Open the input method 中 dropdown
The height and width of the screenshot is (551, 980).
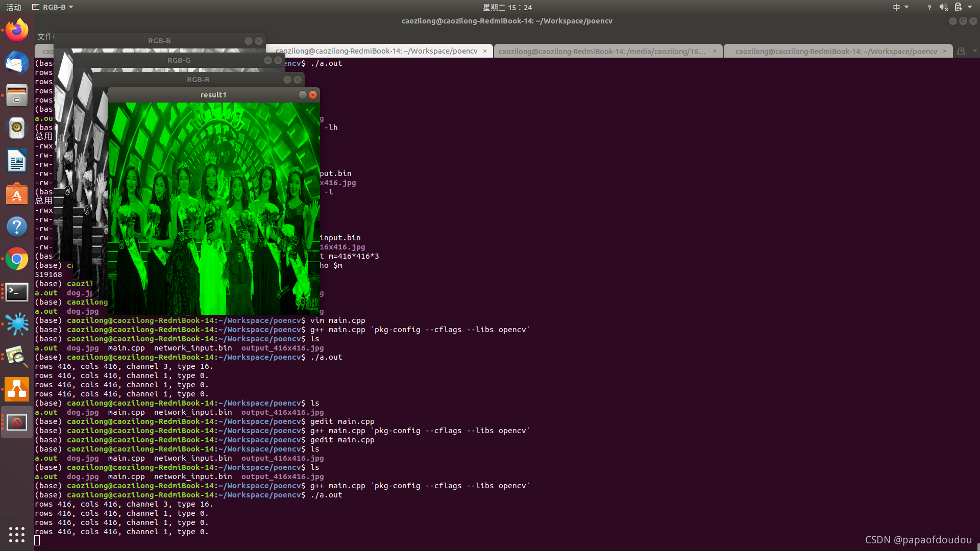pyautogui.click(x=900, y=7)
